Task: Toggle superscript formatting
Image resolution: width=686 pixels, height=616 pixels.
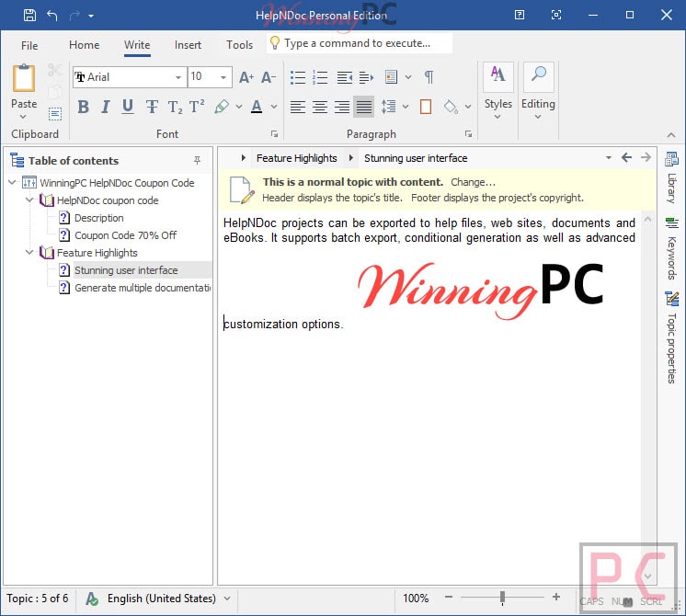Action: 197,107
